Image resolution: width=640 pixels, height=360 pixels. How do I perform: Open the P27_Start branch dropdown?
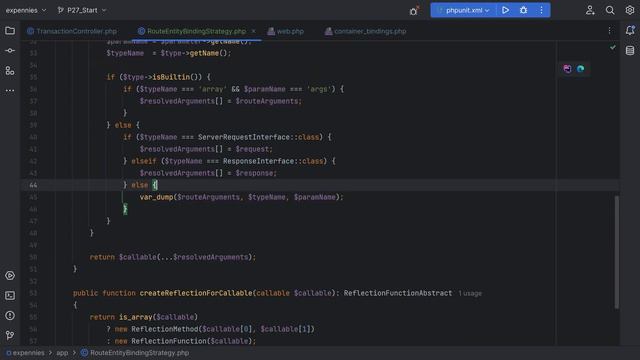(x=82, y=10)
